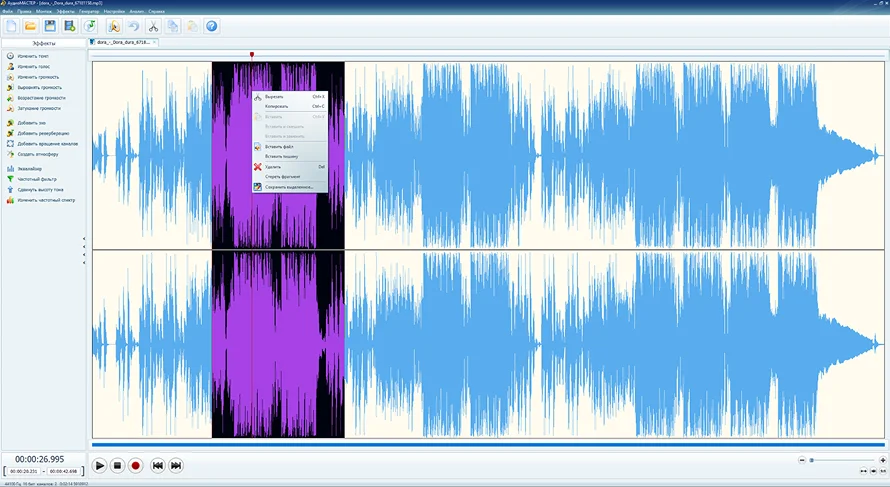Viewport: 890px width, 487px height.
Task: Click the red playhead marker above waveform
Action: pyautogui.click(x=252, y=55)
